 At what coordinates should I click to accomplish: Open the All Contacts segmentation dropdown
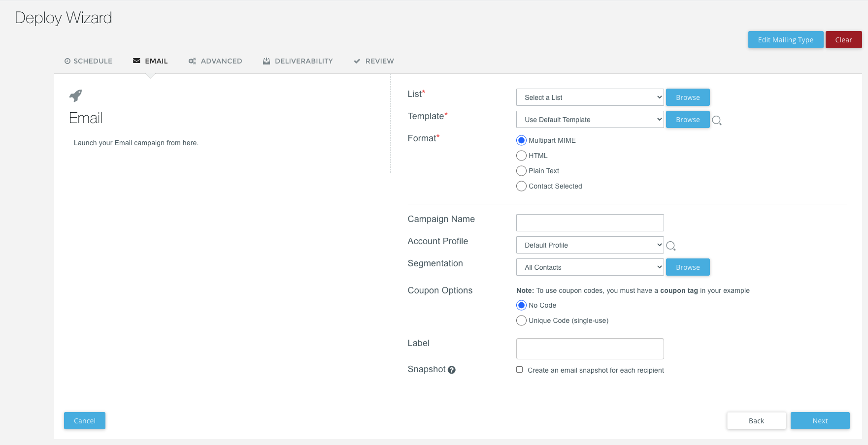[590, 267]
